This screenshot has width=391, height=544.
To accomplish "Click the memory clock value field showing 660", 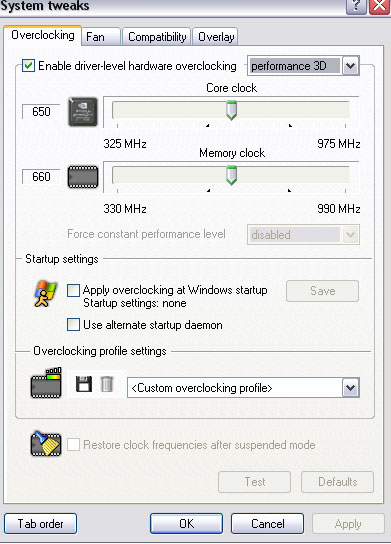I will point(41,177).
